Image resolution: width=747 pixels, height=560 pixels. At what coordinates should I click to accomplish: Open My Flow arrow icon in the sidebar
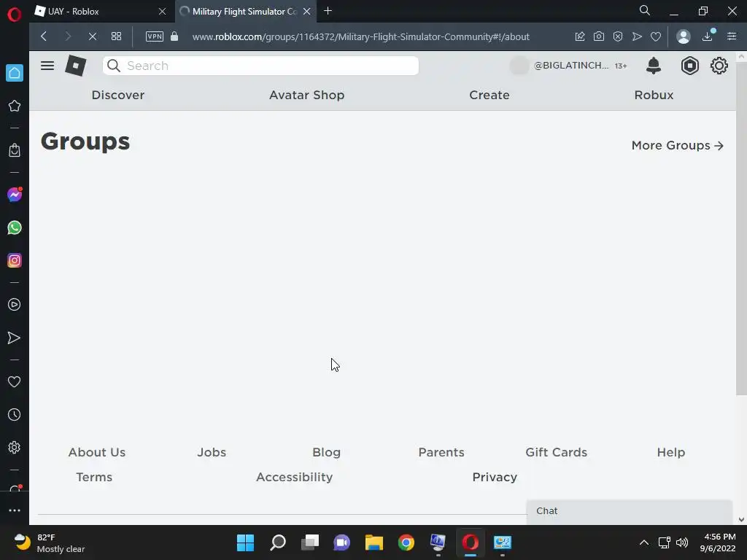(x=15, y=338)
